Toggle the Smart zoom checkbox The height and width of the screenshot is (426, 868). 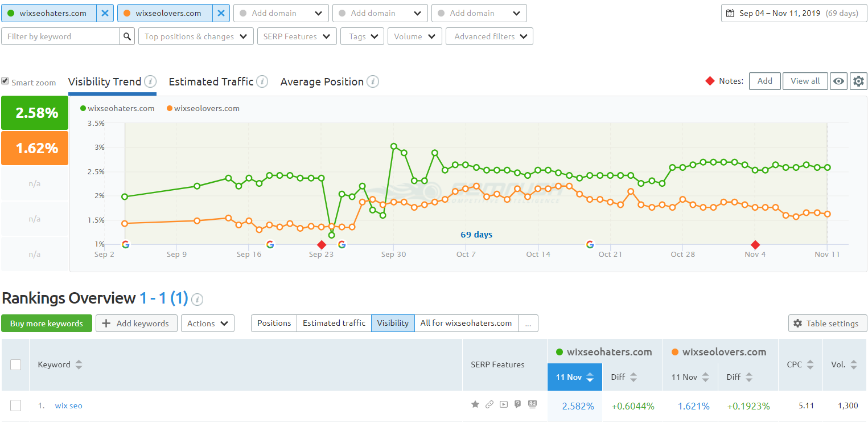5,81
